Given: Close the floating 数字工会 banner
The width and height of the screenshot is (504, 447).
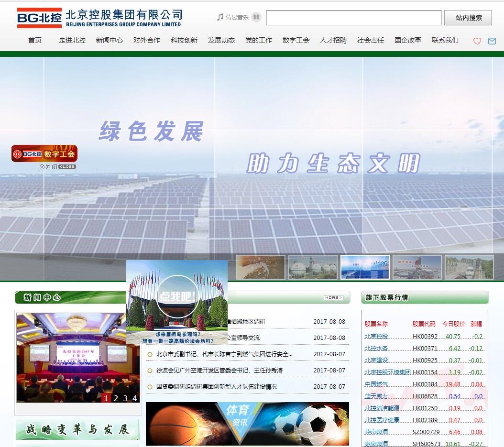Looking at the screenshot, I should pos(57,167).
